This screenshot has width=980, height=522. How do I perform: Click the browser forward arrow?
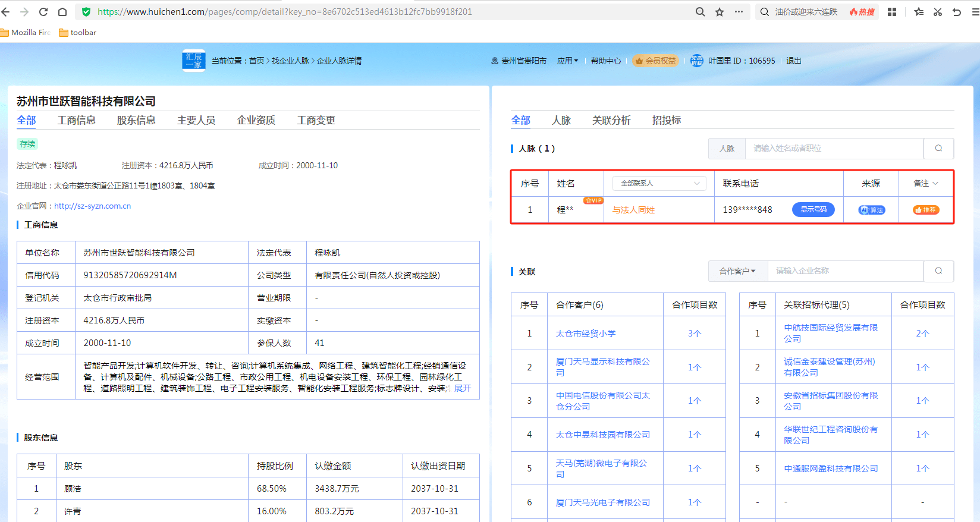click(24, 12)
